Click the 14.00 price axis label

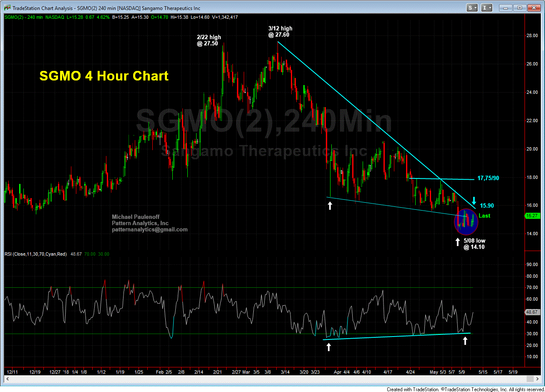(x=532, y=234)
